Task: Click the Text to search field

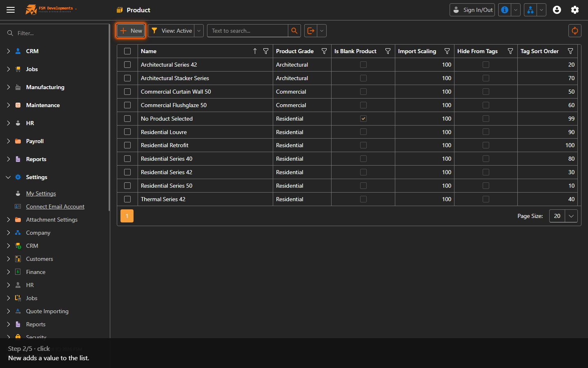Action: tap(248, 31)
